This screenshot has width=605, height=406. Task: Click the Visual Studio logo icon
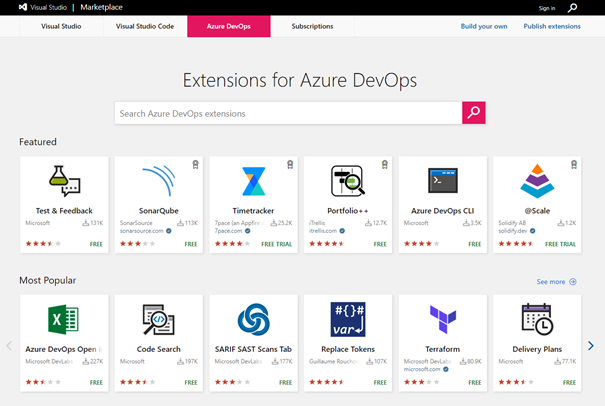pos(23,7)
